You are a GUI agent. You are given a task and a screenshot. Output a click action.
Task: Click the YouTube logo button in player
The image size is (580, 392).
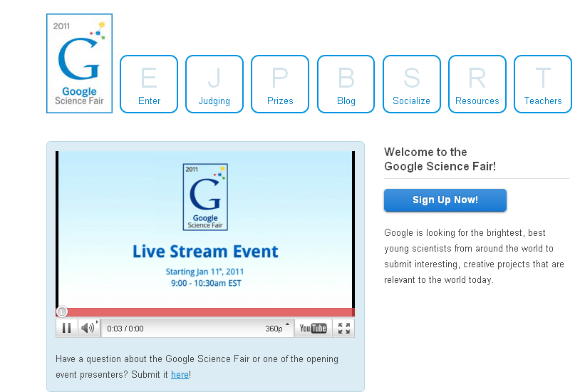(313, 329)
